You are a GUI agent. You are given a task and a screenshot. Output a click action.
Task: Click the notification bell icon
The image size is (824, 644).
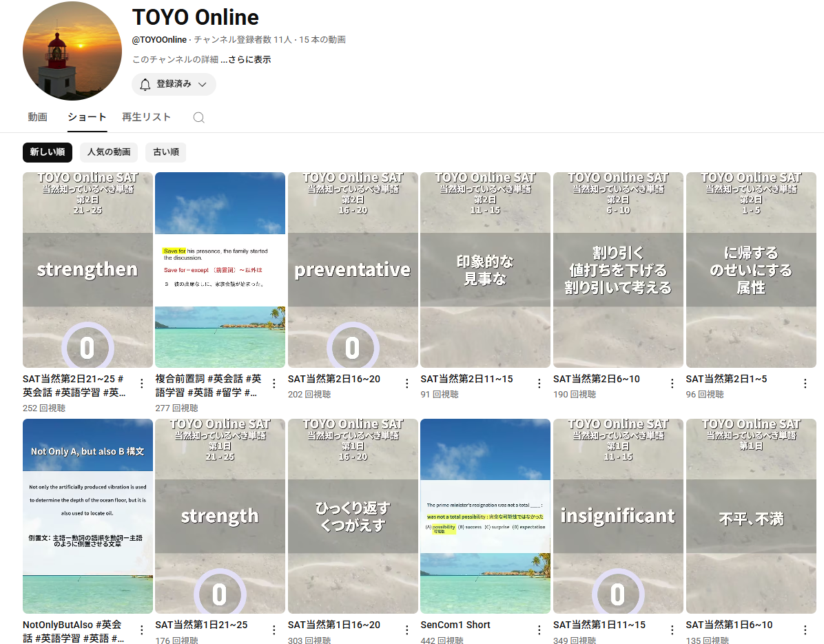(x=145, y=85)
